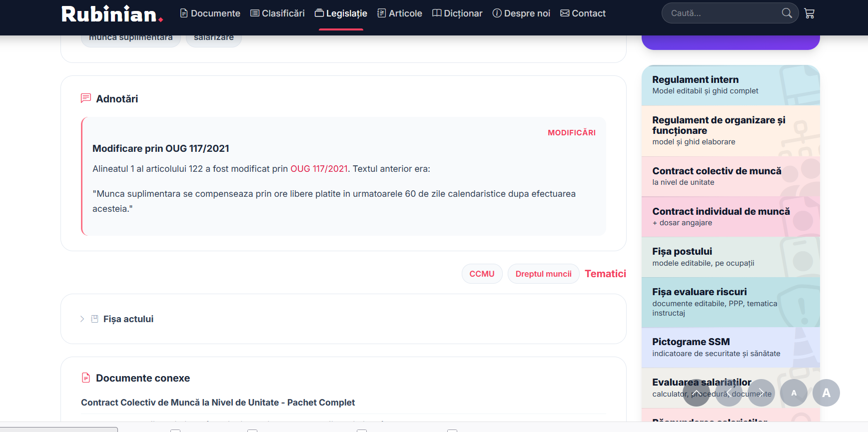Open Articole menu
The height and width of the screenshot is (432, 868).
pos(400,13)
